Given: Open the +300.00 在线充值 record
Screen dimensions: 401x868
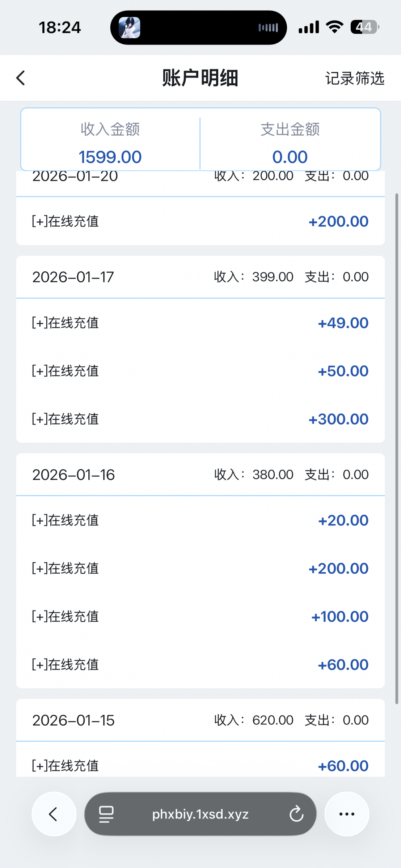Looking at the screenshot, I should pos(200,419).
